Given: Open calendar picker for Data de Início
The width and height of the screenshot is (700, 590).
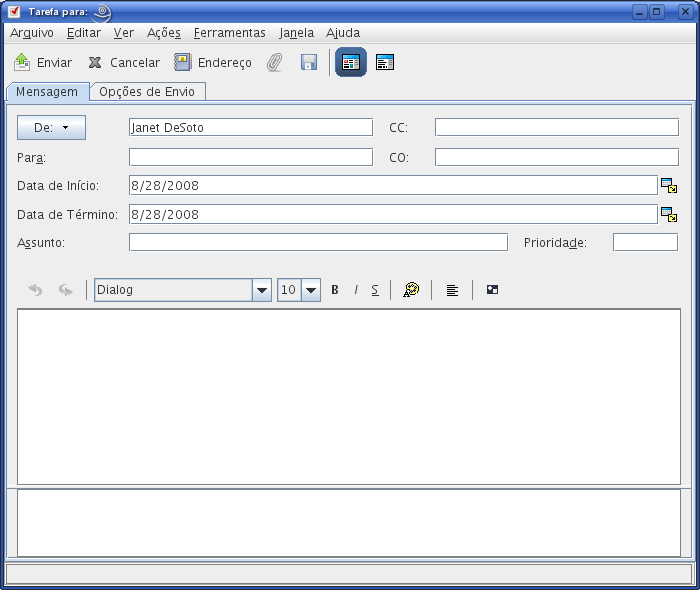Looking at the screenshot, I should tap(669, 186).
